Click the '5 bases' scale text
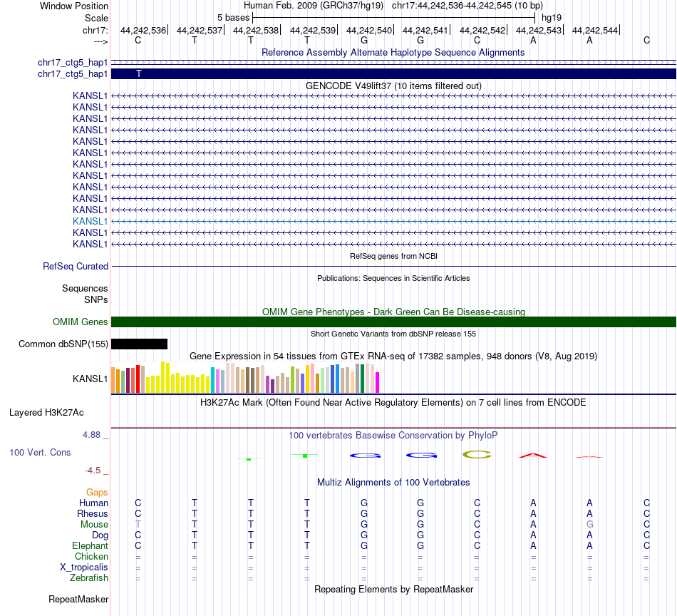This screenshot has height=616, width=677. pyautogui.click(x=233, y=18)
